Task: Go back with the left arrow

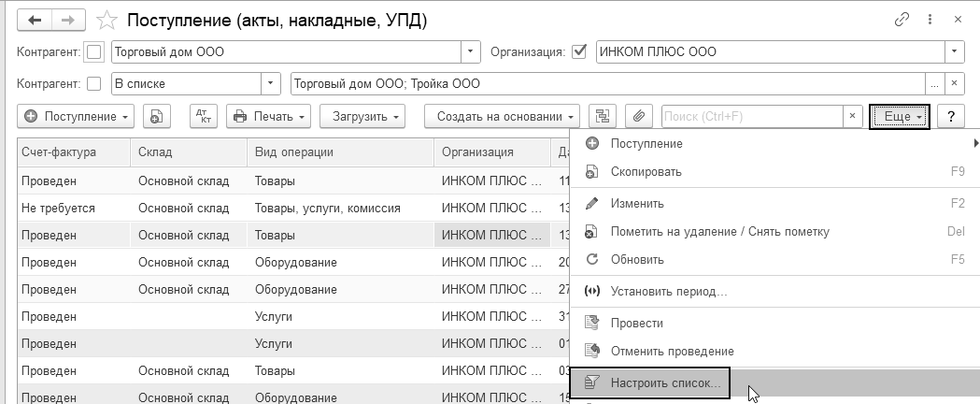Action: (36, 20)
